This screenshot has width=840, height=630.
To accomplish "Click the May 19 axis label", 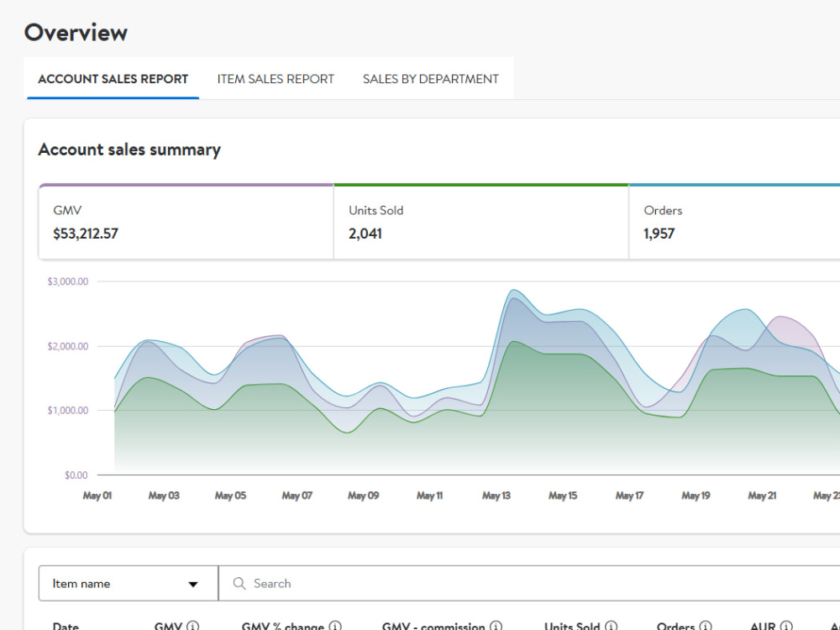I will point(696,496).
